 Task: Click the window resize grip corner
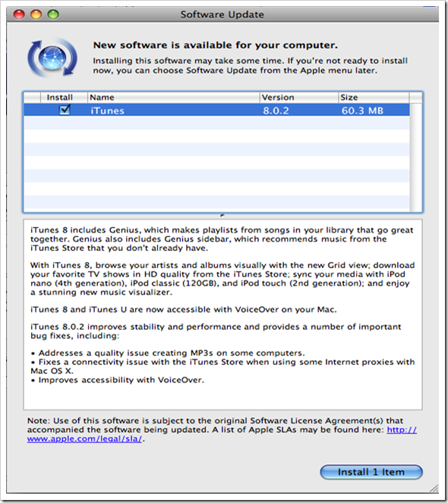pyautogui.click(x=434, y=489)
